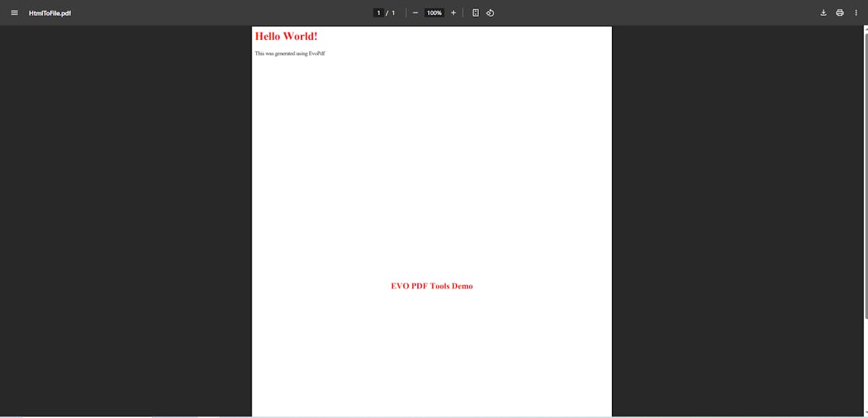
Task: Open zoom level selector showing 100%
Action: point(433,12)
